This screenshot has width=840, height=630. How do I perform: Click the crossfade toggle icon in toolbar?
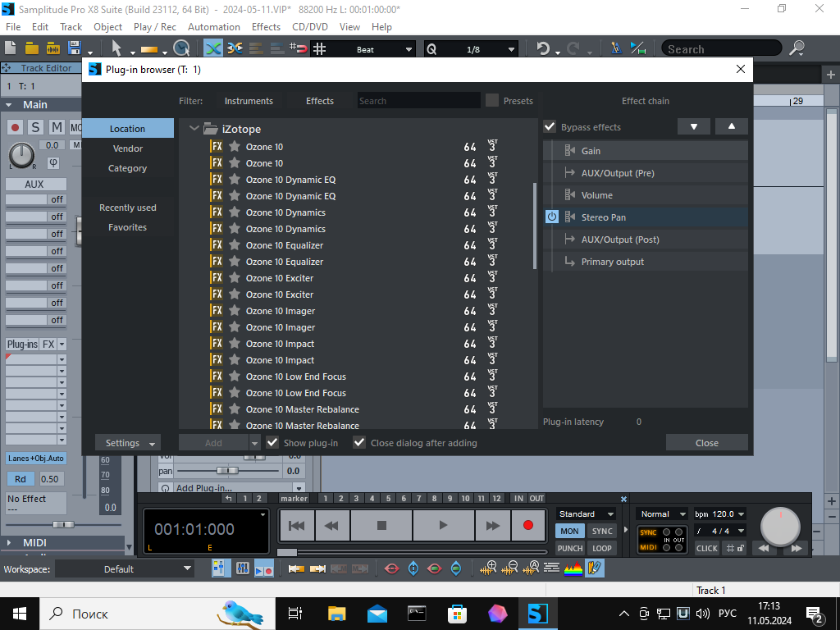(x=212, y=48)
